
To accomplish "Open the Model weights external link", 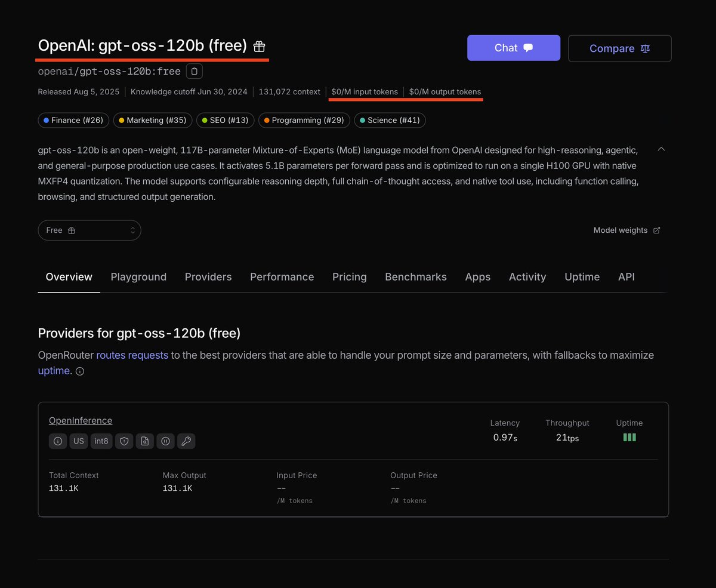I will [x=626, y=230].
